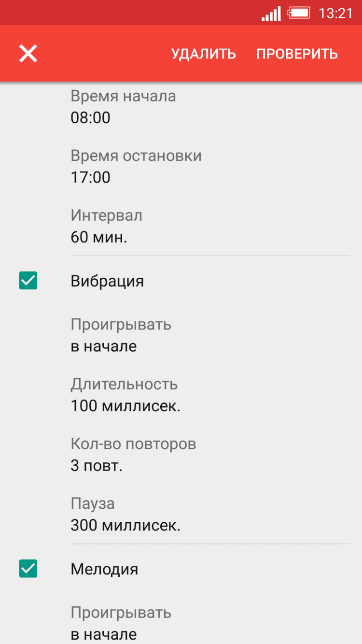Uncheck the Вибрация checkbox
The height and width of the screenshot is (644, 362).
pos(28,281)
